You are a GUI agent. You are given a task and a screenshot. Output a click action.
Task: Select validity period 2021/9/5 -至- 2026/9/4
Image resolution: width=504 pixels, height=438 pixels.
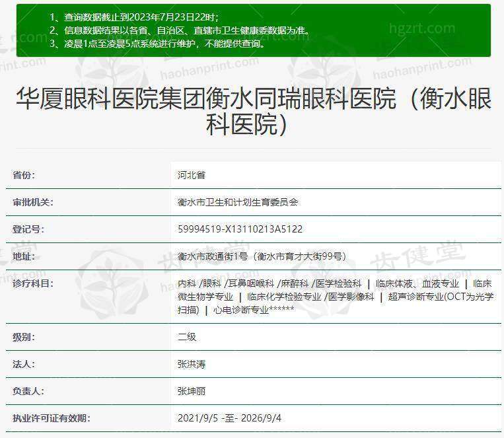tap(229, 418)
